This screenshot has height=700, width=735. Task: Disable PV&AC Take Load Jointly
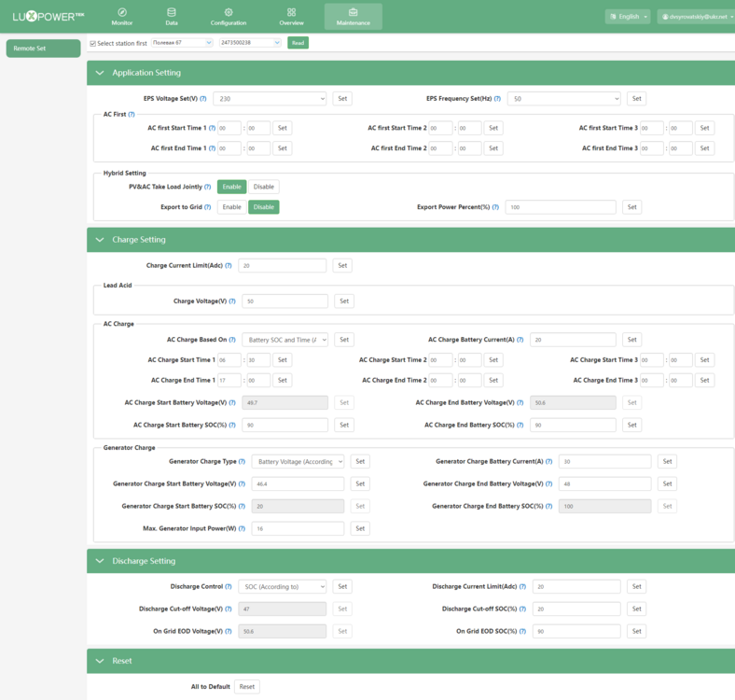[264, 187]
